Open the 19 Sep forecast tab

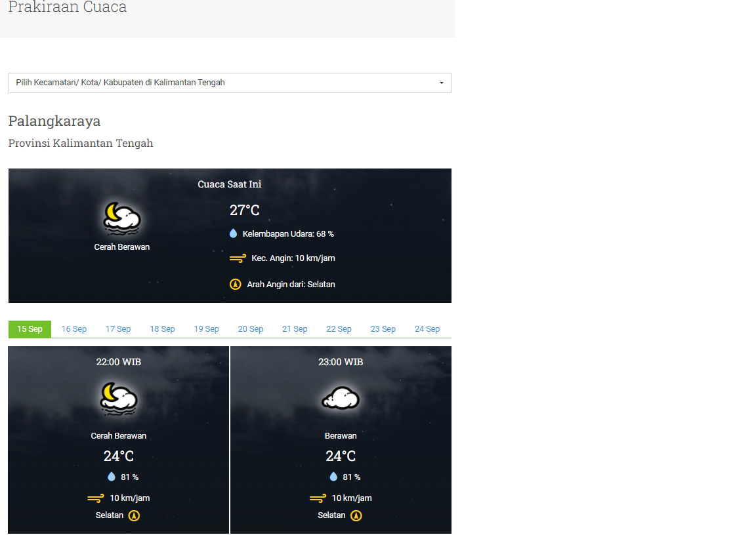coord(206,329)
